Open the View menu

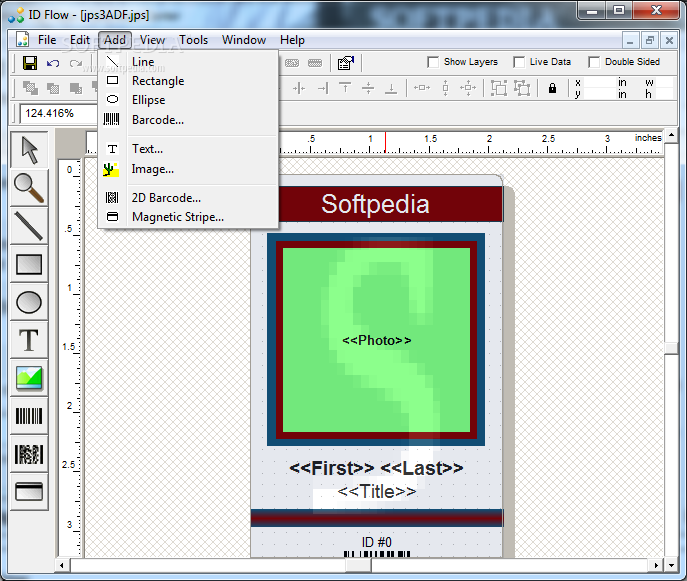152,40
